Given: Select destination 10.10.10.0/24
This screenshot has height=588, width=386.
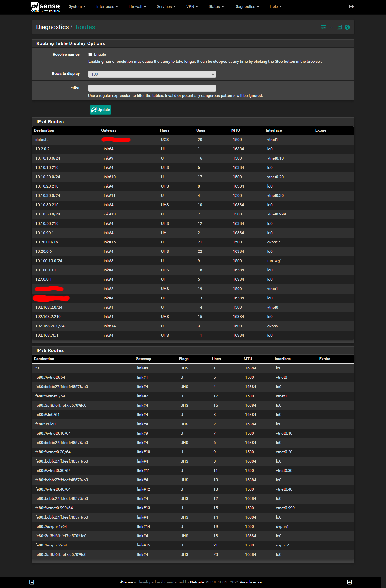Looking at the screenshot, I should click(x=48, y=158).
